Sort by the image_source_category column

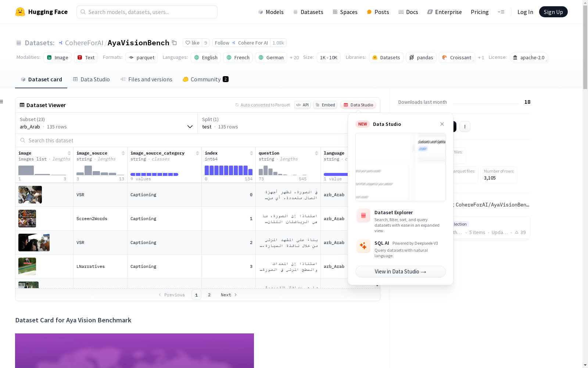[x=197, y=153]
